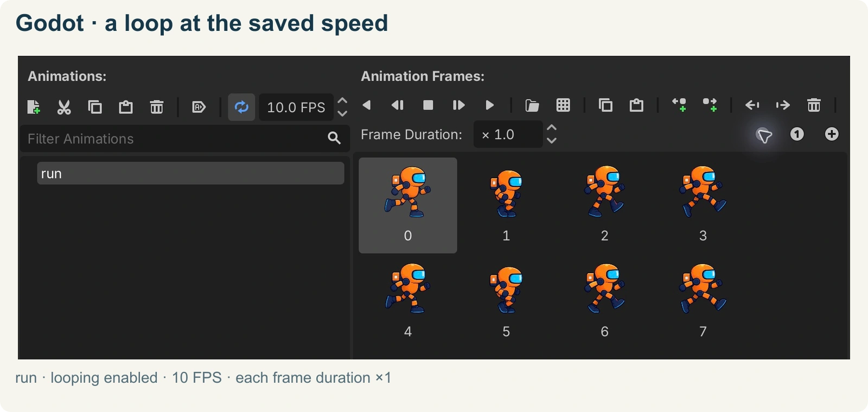Select frame 3 thumbnail
This screenshot has height=412, width=868.
[x=703, y=205]
